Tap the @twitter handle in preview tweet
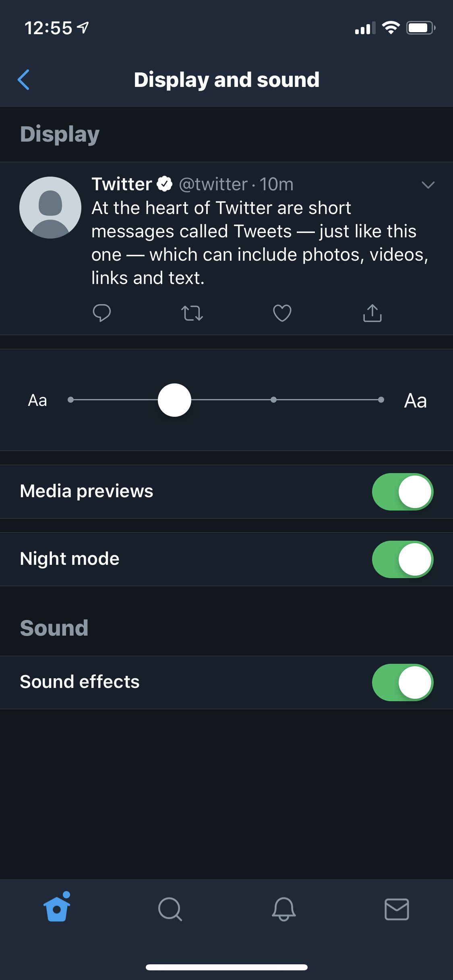 click(213, 184)
